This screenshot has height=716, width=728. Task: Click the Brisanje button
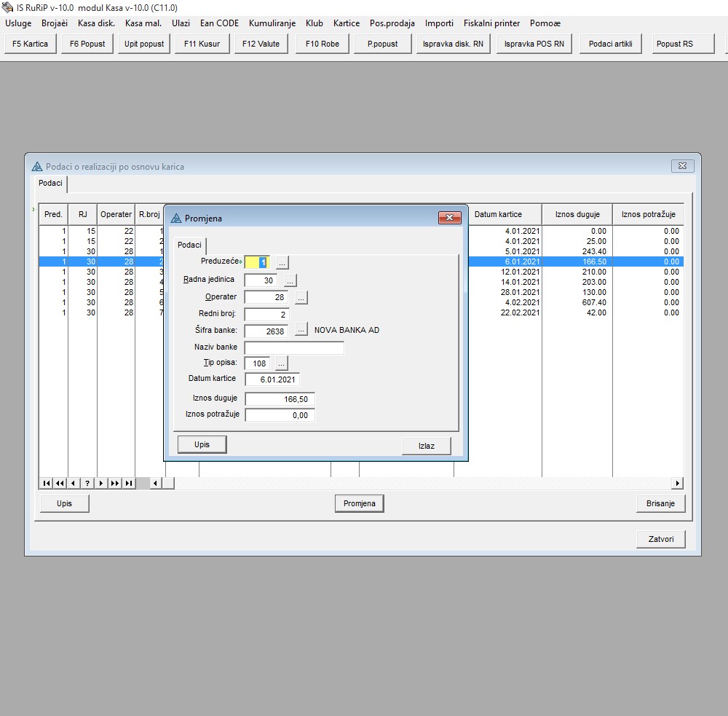pyautogui.click(x=660, y=503)
